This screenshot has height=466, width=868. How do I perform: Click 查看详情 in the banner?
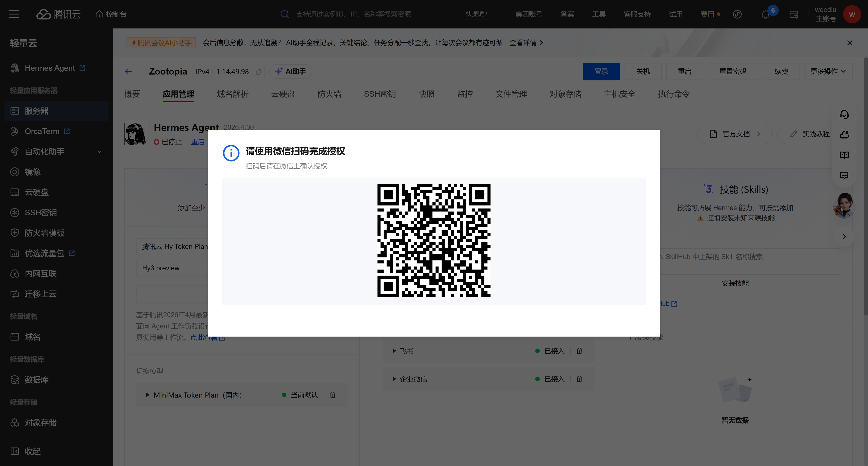click(x=526, y=43)
